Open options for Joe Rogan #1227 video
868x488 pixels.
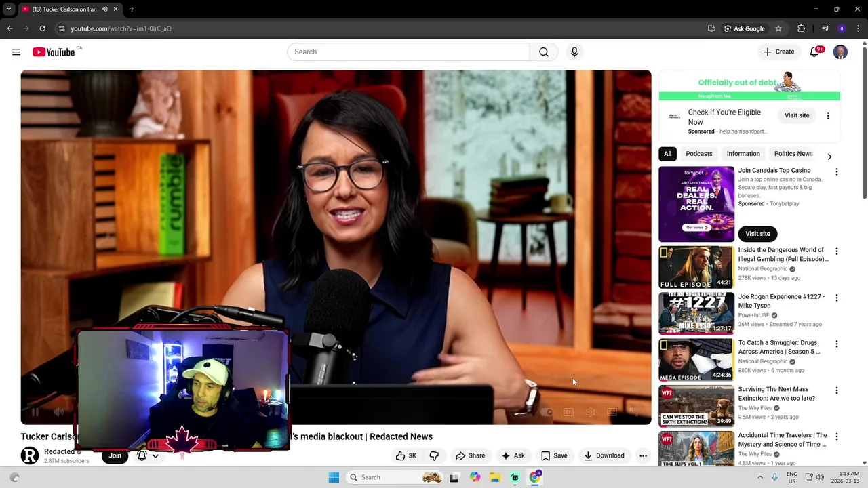tap(836, 298)
